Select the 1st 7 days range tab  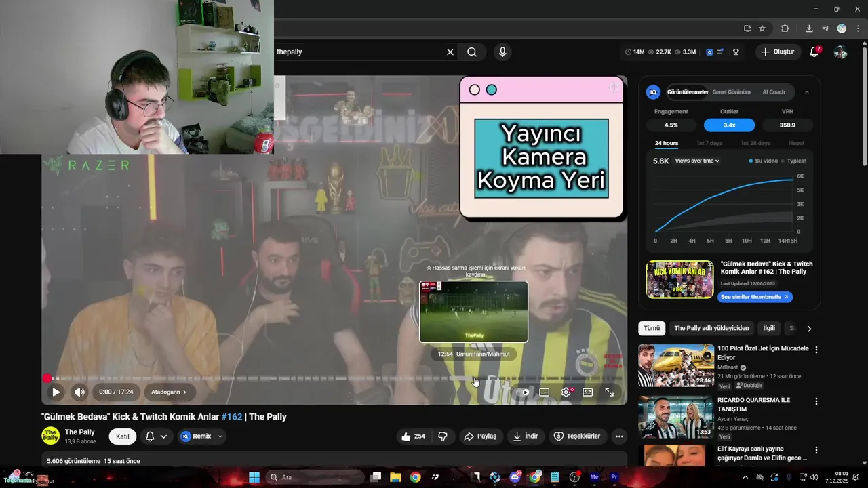709,143
